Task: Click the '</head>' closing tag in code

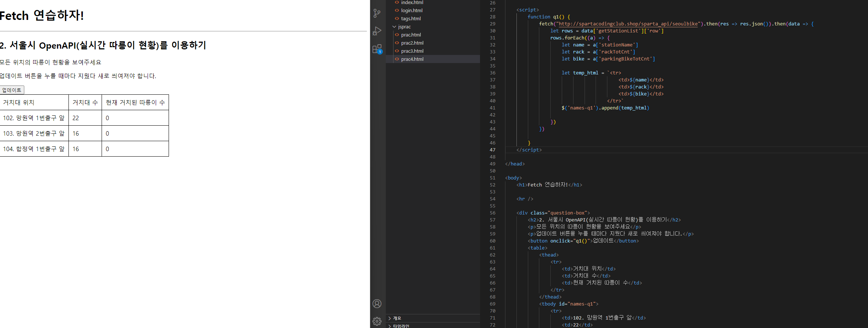Action: (515, 164)
